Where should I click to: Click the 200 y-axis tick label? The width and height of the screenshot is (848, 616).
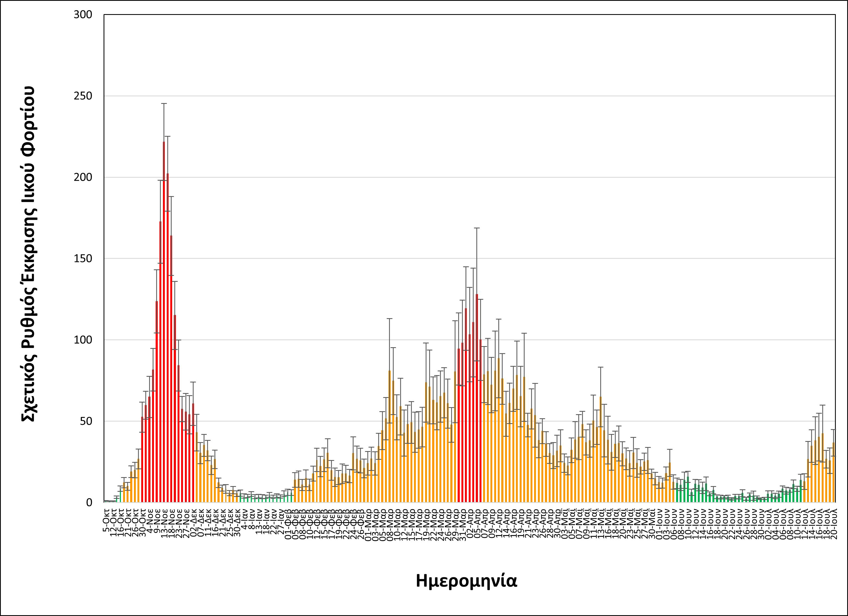coord(83,177)
